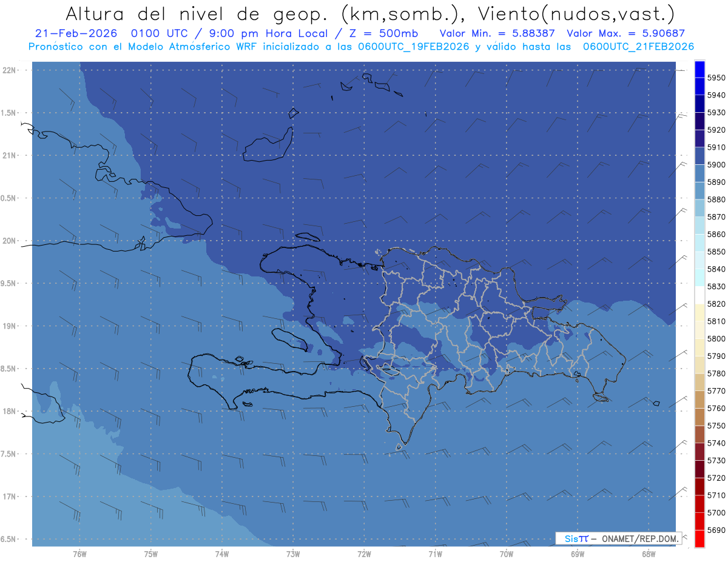728x562 pixels.
Task: Click the '5750' legend label
Action: pos(716,426)
